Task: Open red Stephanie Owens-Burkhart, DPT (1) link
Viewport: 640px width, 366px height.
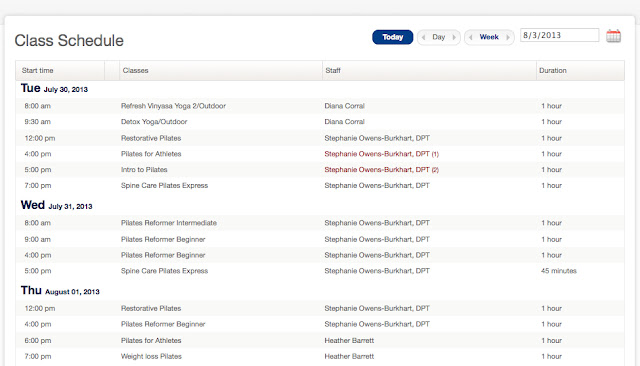Action: 381,154
